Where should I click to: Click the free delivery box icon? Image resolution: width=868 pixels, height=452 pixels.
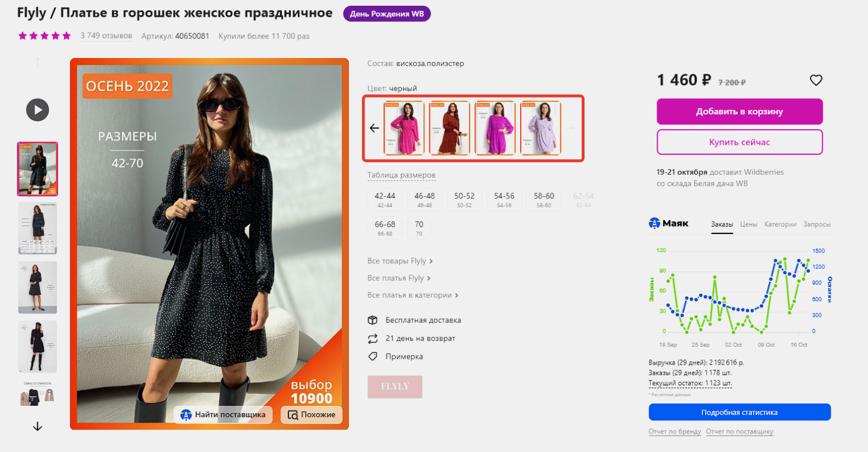(373, 320)
